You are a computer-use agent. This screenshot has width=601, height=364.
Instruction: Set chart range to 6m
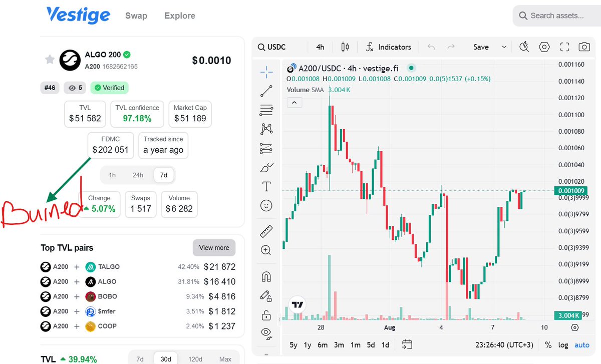coord(323,345)
